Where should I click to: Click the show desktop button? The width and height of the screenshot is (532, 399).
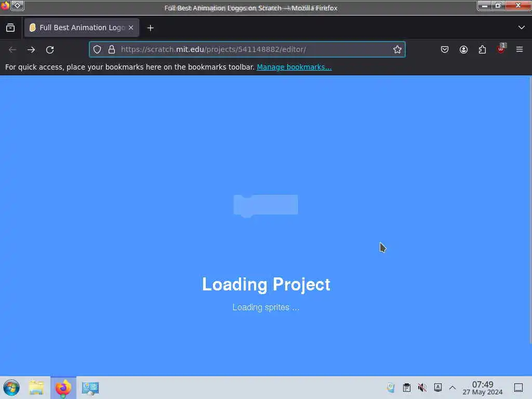518,388
